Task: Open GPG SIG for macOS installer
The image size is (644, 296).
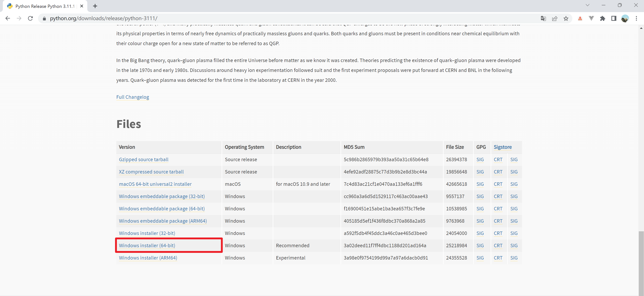Action: point(480,184)
